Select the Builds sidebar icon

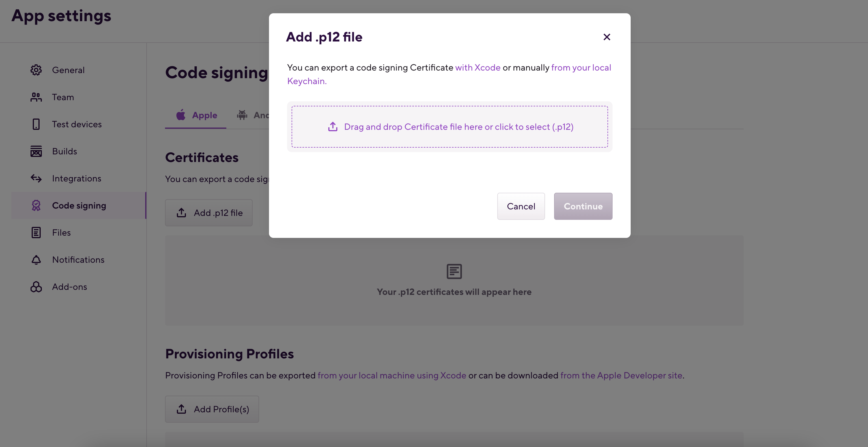click(36, 151)
